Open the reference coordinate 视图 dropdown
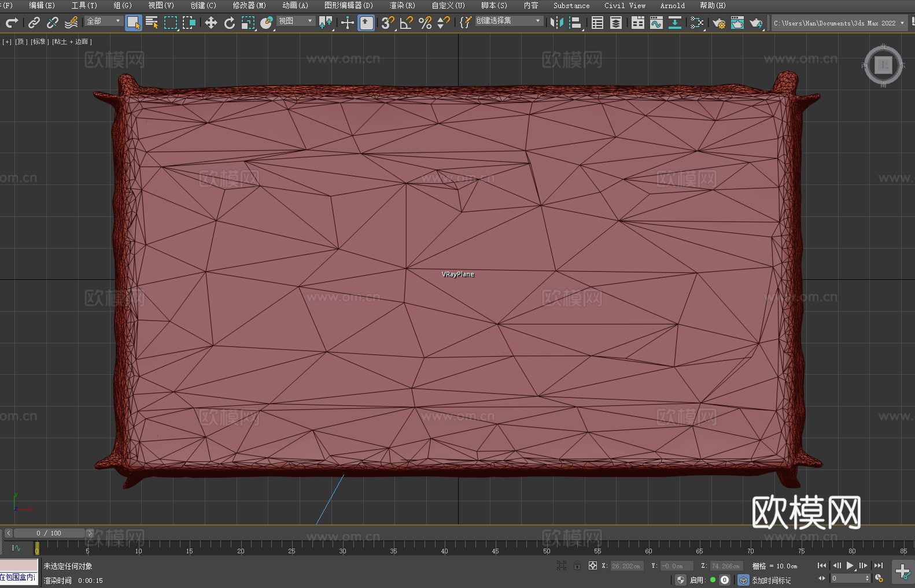 pyautogui.click(x=296, y=21)
